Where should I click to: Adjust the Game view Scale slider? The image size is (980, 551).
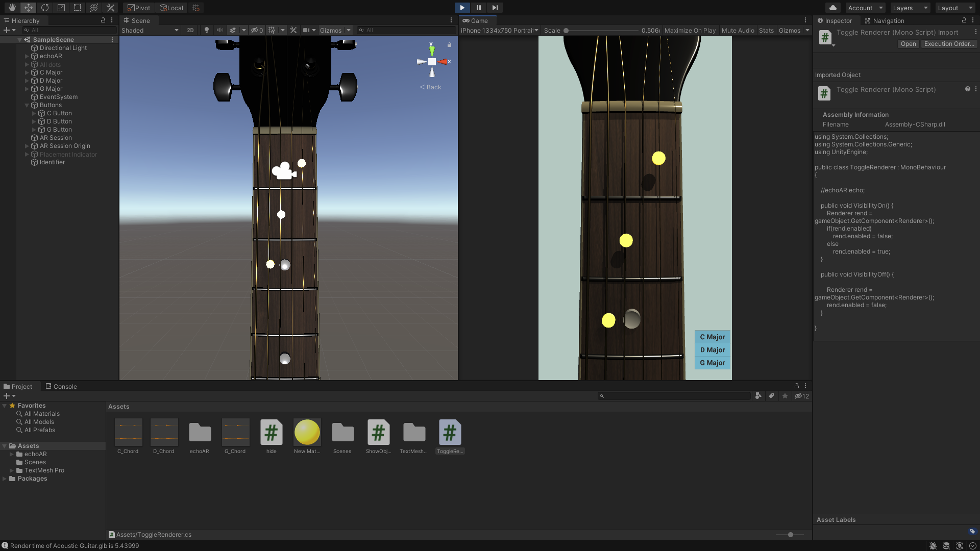566,30
